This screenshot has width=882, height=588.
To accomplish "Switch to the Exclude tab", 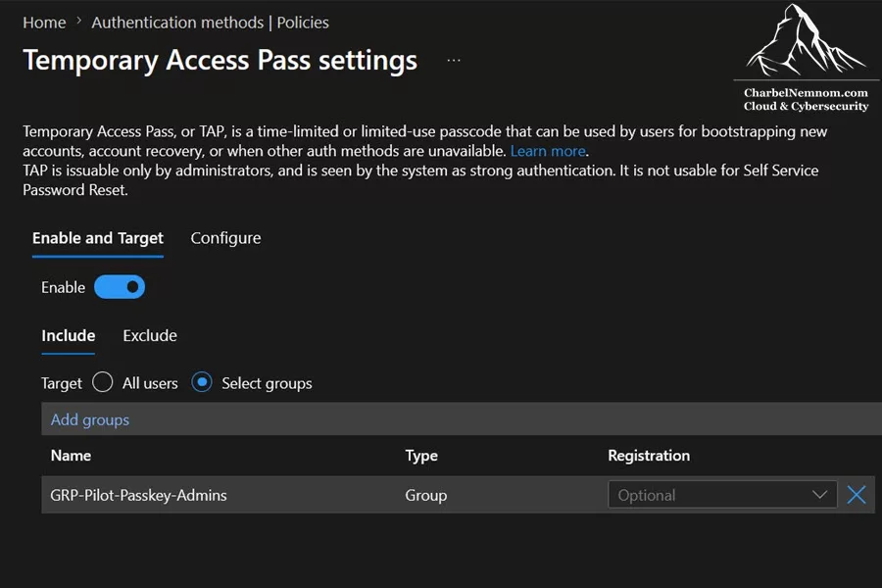I will click(x=150, y=336).
